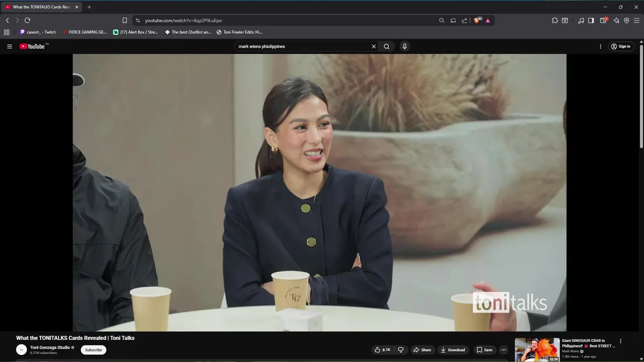This screenshot has width=644, height=362.
Task: Open bookmarks apps grid icon
Action: 7,32
